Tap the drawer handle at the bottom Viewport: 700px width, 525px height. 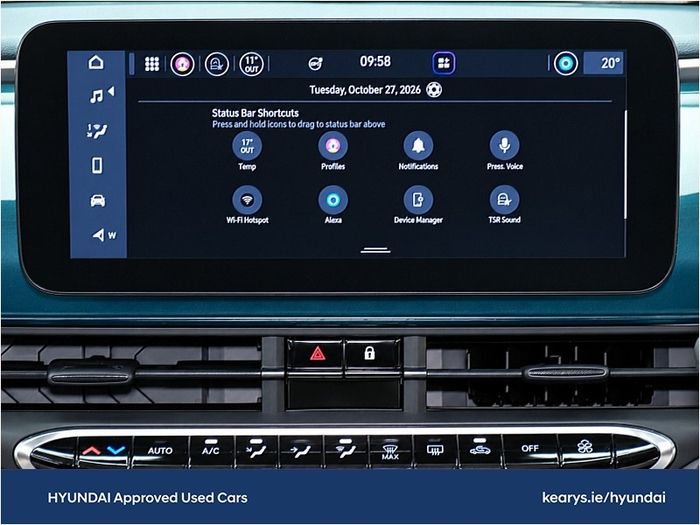(x=375, y=250)
